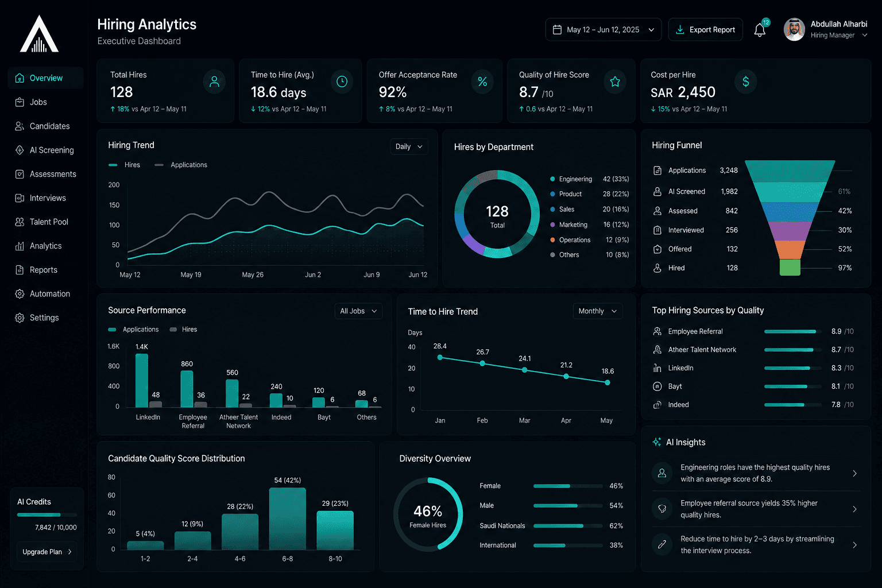Click the Interviewed funnel stage icon

(x=657, y=230)
